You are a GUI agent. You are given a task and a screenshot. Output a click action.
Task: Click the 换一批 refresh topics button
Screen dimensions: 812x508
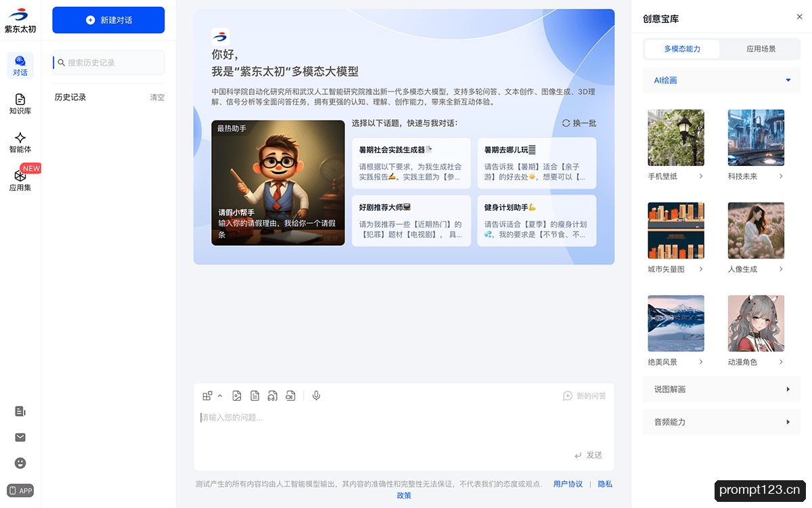(579, 123)
